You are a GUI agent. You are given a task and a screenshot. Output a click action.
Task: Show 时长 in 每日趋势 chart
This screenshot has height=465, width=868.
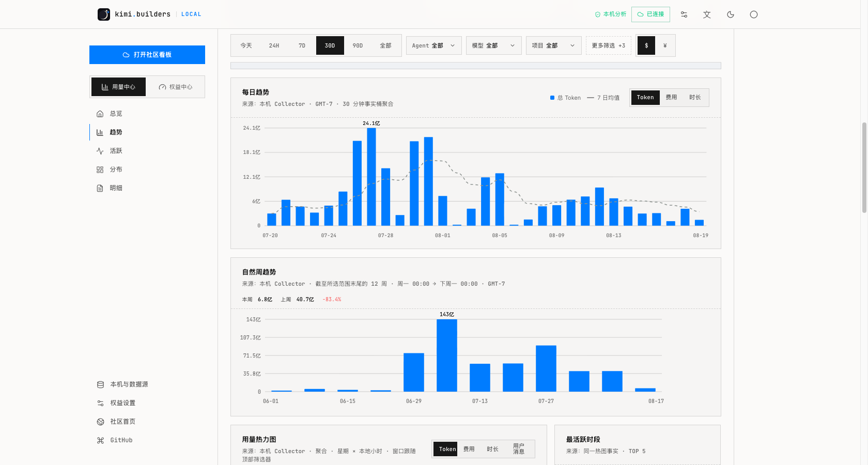pyautogui.click(x=695, y=97)
